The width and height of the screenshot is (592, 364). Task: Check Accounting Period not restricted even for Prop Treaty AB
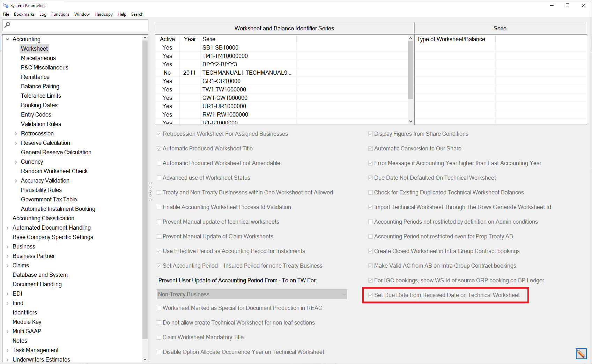click(370, 236)
